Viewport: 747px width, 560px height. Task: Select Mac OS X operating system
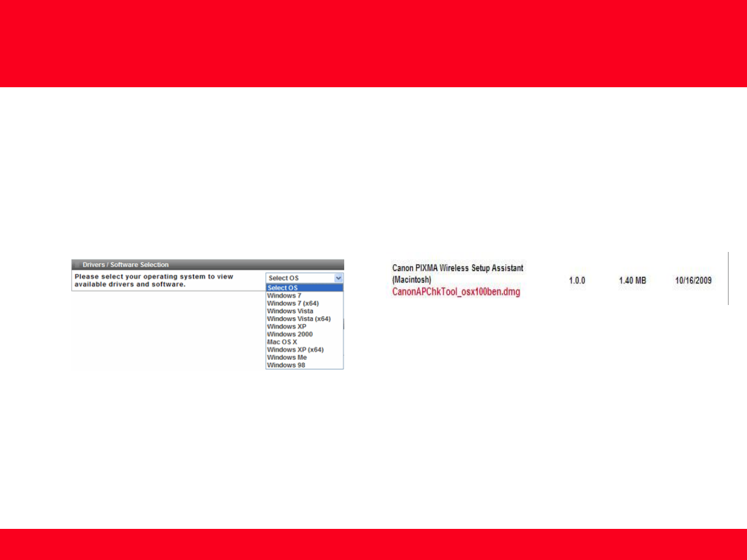tap(305, 342)
